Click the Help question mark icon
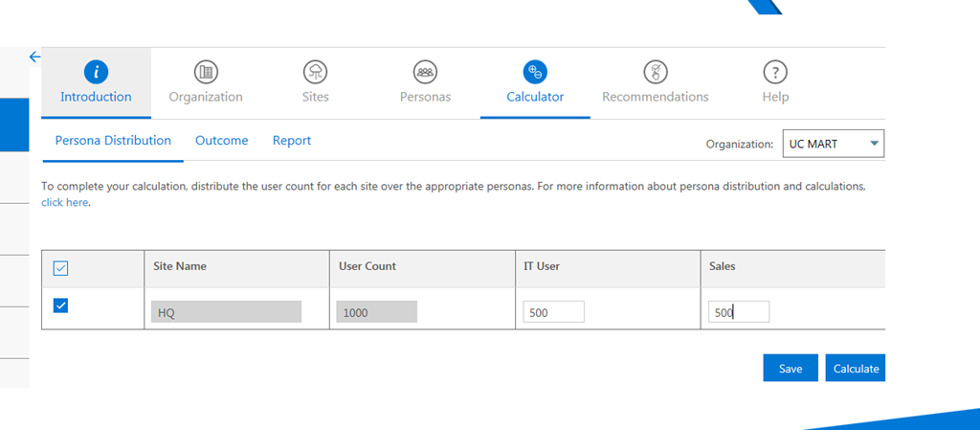Screen dimensions: 980x430 point(775,72)
